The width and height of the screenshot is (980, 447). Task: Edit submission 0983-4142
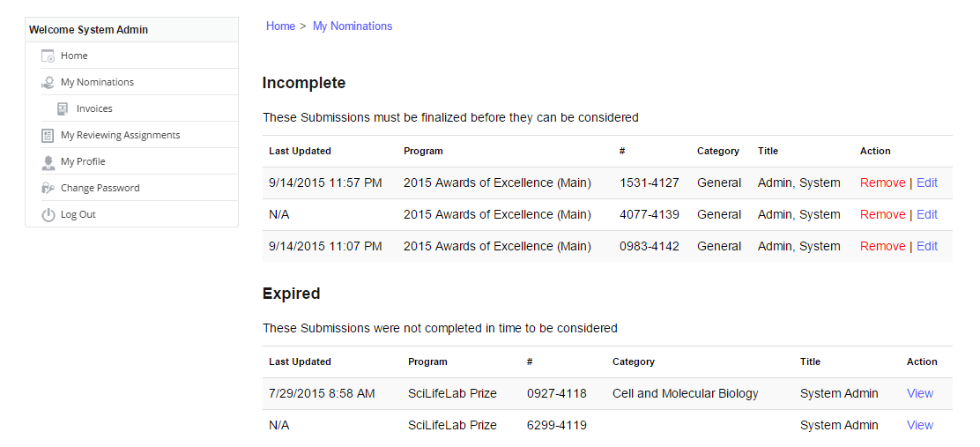927,246
